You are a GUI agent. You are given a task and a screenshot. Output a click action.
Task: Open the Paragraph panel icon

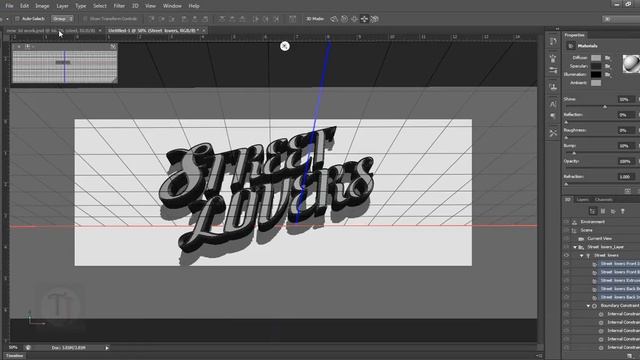tap(553, 116)
